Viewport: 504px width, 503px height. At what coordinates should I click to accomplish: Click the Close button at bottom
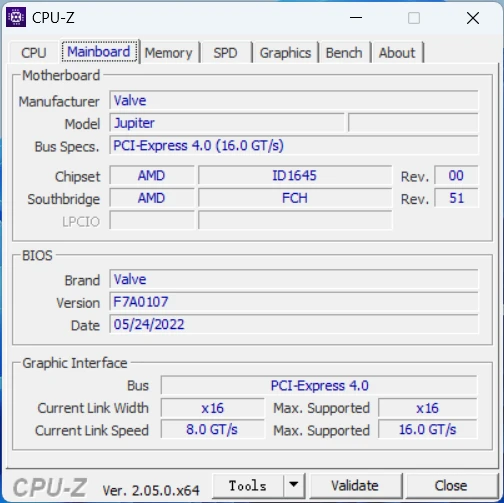(x=451, y=485)
